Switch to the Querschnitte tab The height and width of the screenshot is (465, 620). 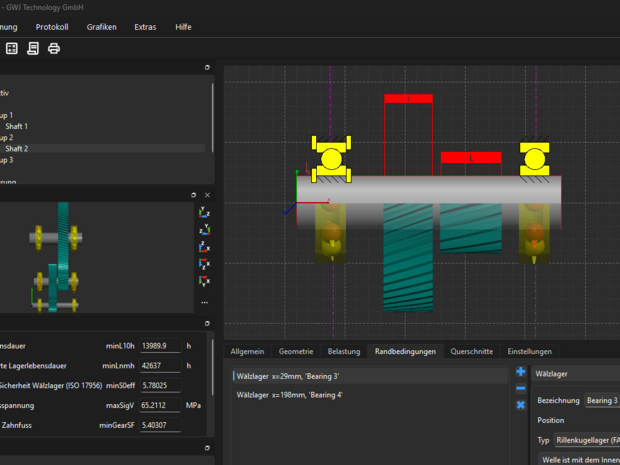click(472, 352)
